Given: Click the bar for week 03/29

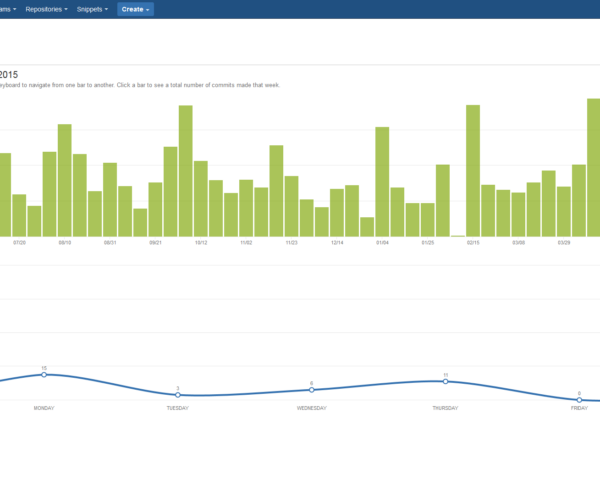Looking at the screenshot, I should [x=564, y=211].
